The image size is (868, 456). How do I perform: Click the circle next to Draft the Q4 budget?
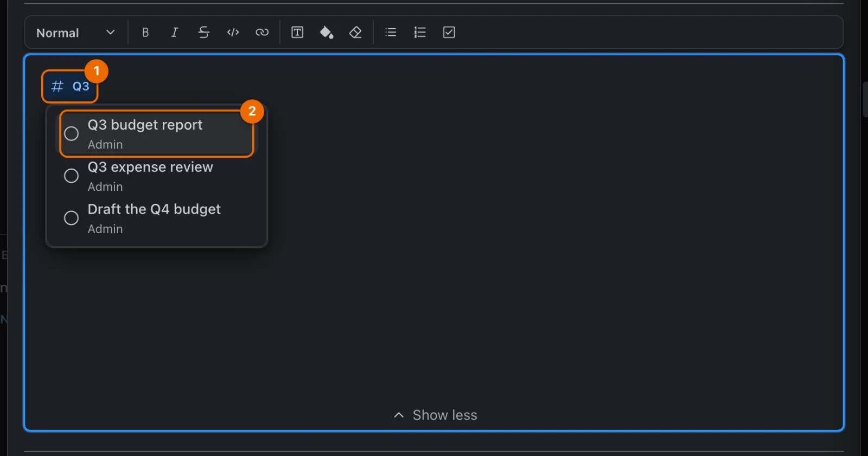click(71, 218)
